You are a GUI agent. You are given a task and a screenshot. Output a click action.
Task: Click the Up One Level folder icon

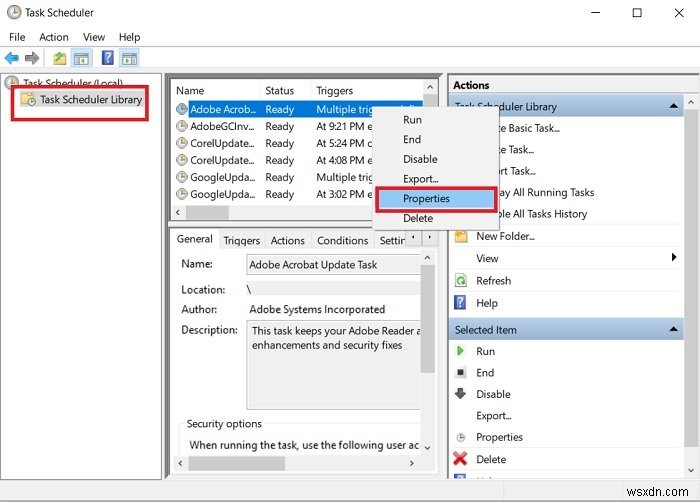point(60,58)
